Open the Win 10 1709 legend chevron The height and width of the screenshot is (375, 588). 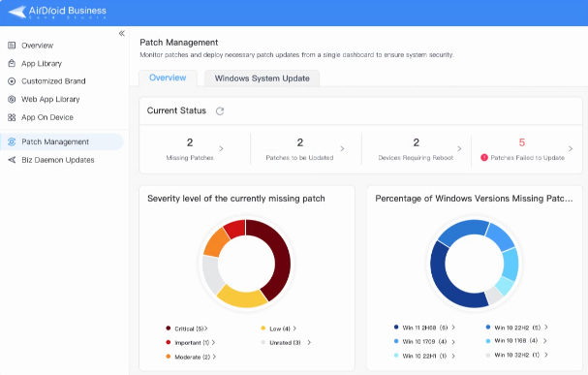pyautogui.click(x=453, y=342)
